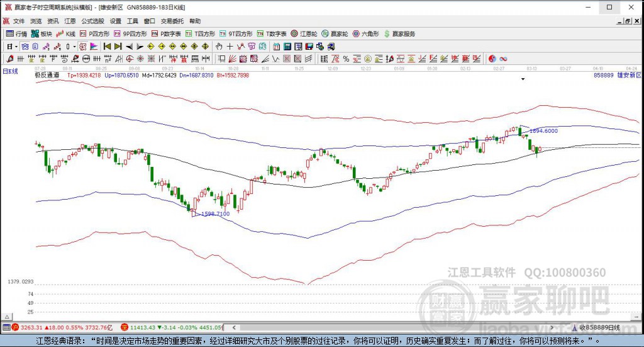Click the percent symbol tool icon
The image size is (644, 347).
347,59
